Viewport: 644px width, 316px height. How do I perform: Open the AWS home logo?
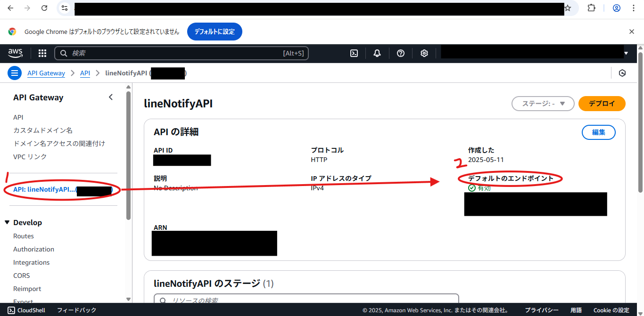[15, 53]
